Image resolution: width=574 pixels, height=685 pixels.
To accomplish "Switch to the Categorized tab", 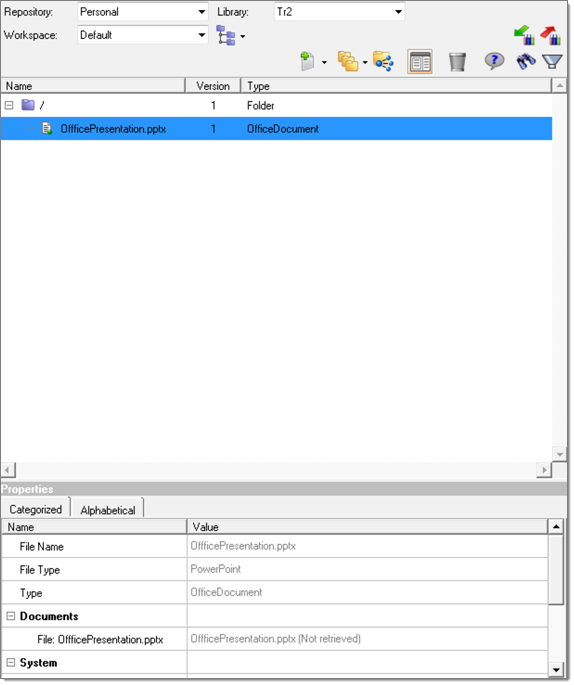I will click(x=36, y=509).
